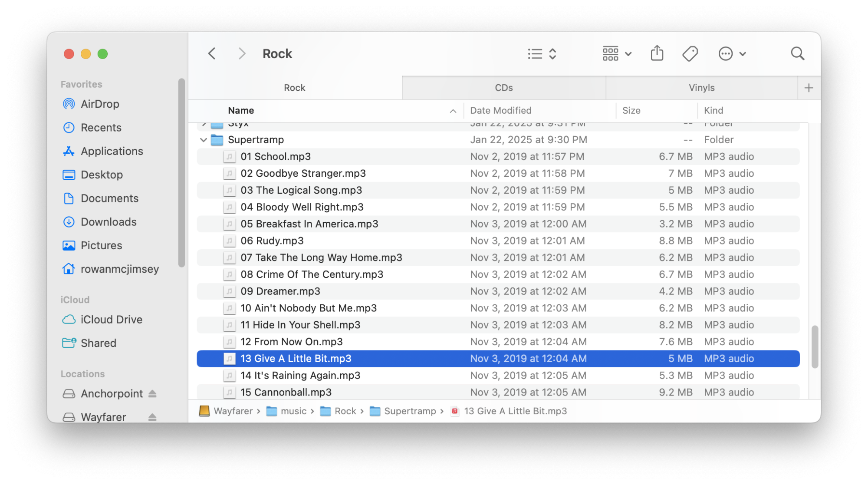The width and height of the screenshot is (868, 485).
Task: Switch to the Vinyls tab
Action: coord(701,88)
